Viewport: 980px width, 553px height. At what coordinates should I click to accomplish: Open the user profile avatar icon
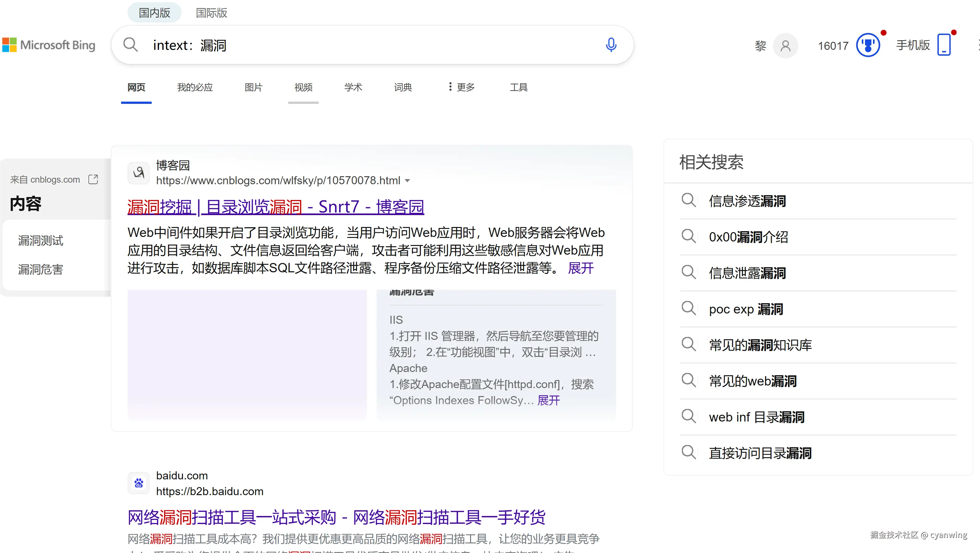pos(785,46)
